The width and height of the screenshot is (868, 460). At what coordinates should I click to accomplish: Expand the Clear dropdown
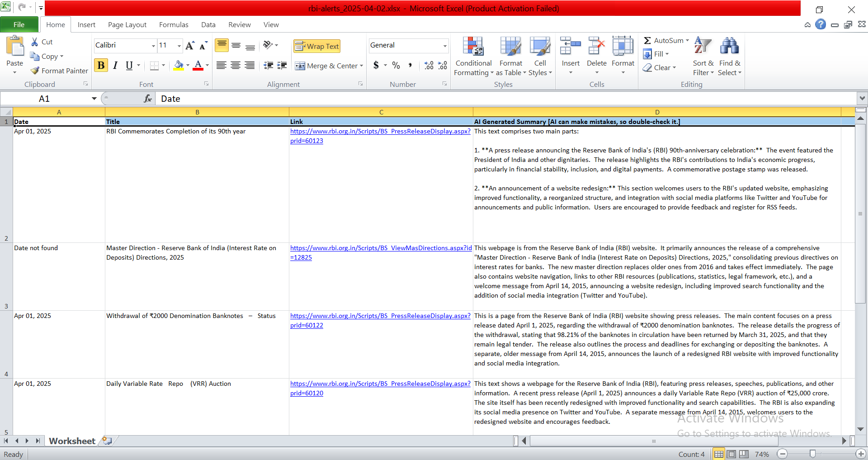pos(674,67)
